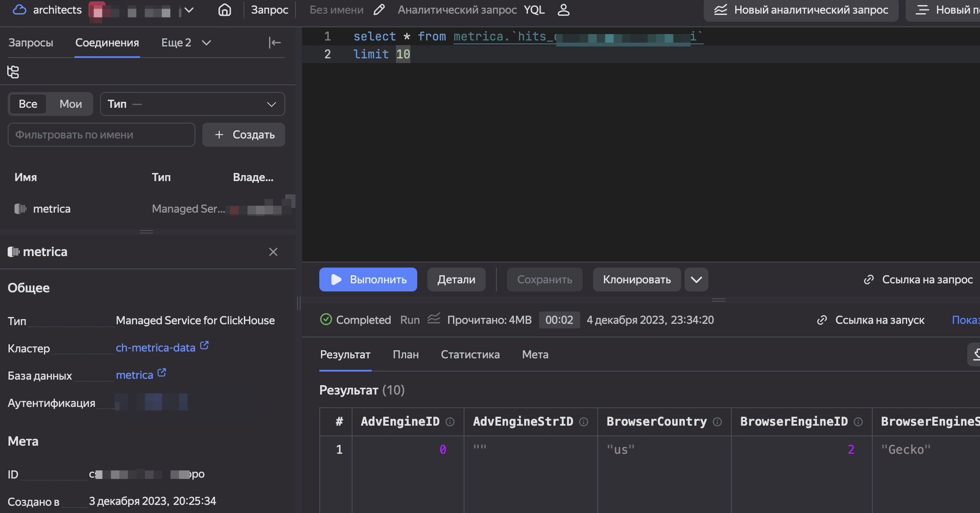This screenshot has height=513, width=980.
Task: Click the home icon in top bar
Action: pos(224,10)
